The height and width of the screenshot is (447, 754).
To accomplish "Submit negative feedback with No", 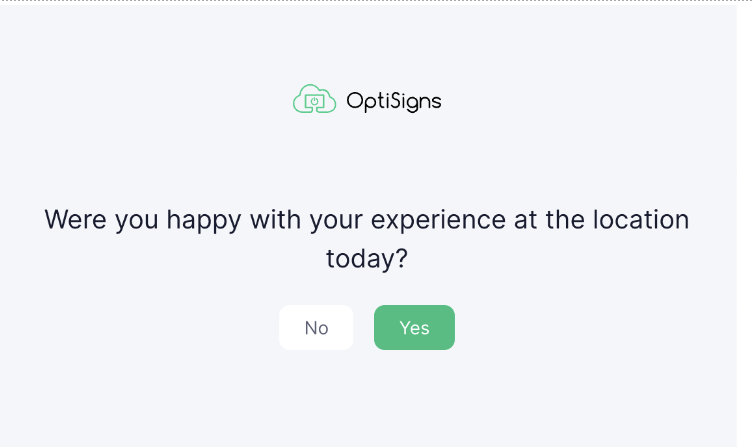I will tap(316, 328).
